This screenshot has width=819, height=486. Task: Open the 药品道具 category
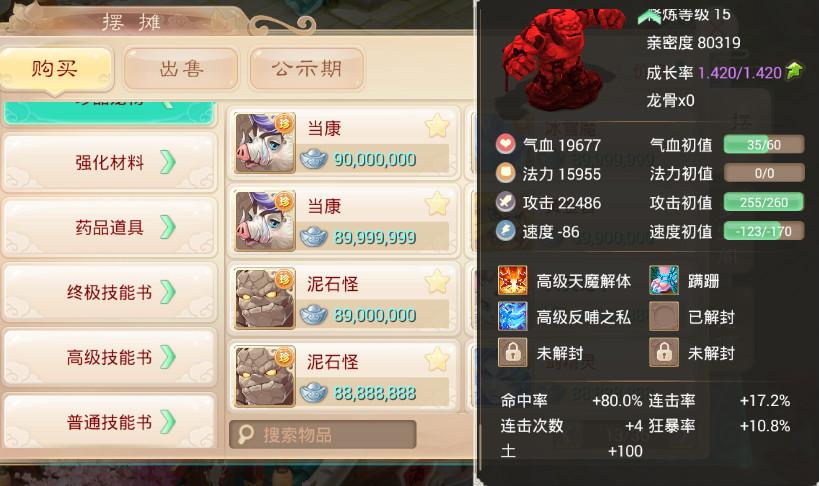pos(110,227)
